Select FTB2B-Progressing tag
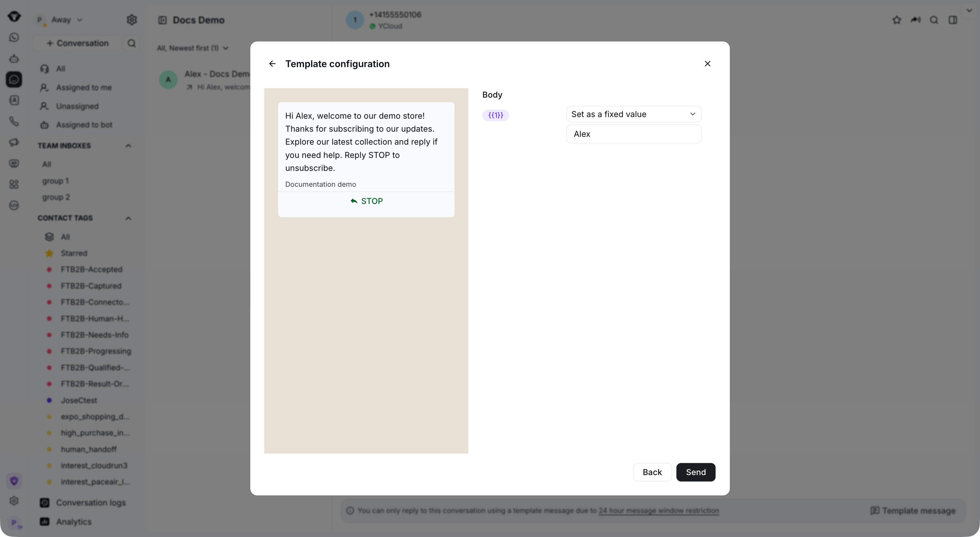The width and height of the screenshot is (980, 537). click(96, 351)
